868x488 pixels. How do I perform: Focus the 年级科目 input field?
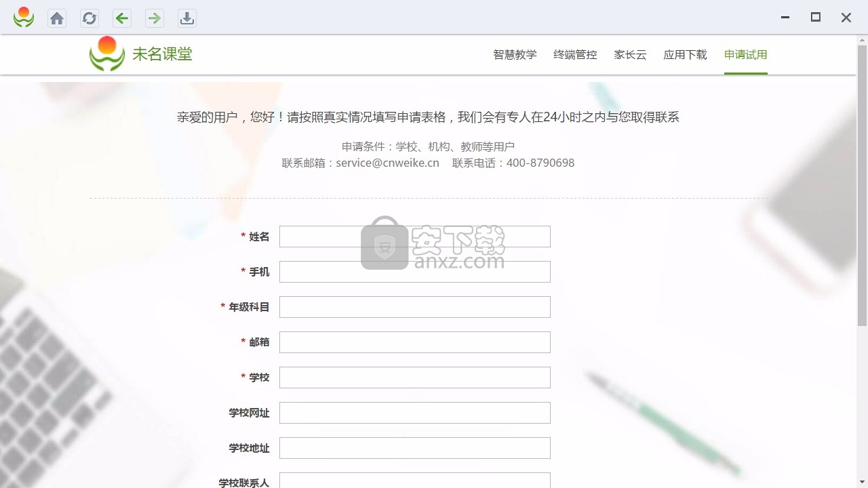pyautogui.click(x=415, y=307)
